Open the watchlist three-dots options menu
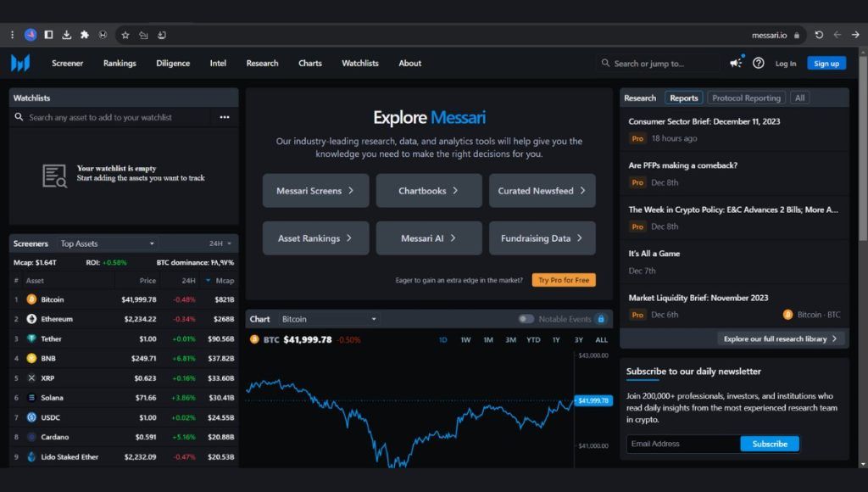This screenshot has width=868, height=492. pyautogui.click(x=224, y=117)
